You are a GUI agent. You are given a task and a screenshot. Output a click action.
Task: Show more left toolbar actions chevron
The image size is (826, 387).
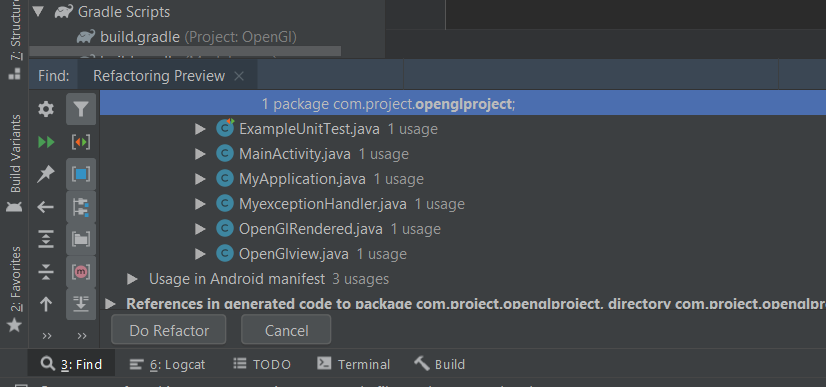(47, 336)
